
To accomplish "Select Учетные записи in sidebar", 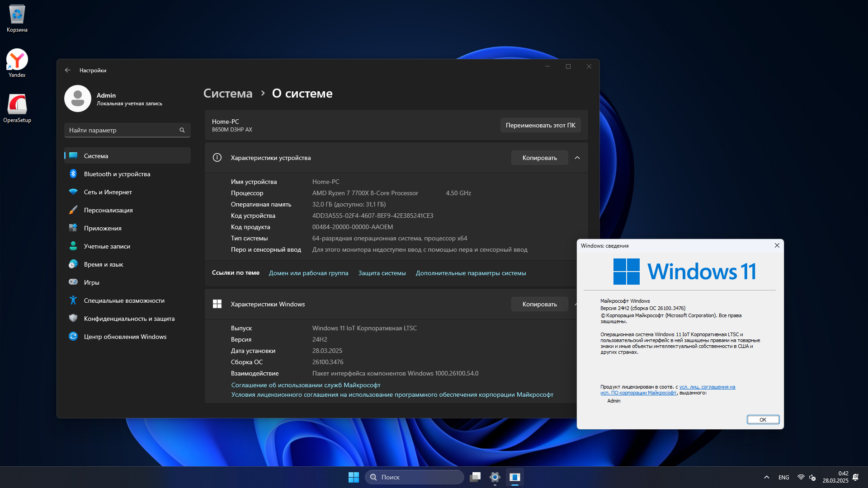I will [x=107, y=246].
